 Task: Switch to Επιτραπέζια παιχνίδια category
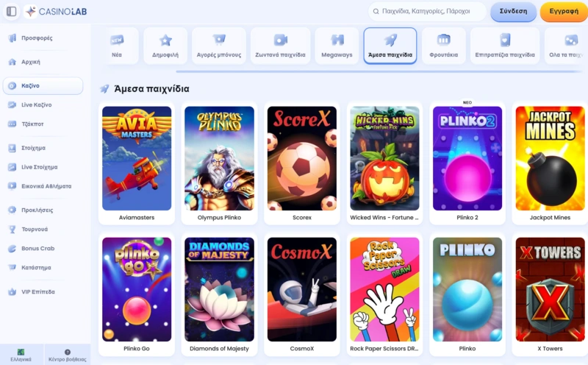[505, 46]
